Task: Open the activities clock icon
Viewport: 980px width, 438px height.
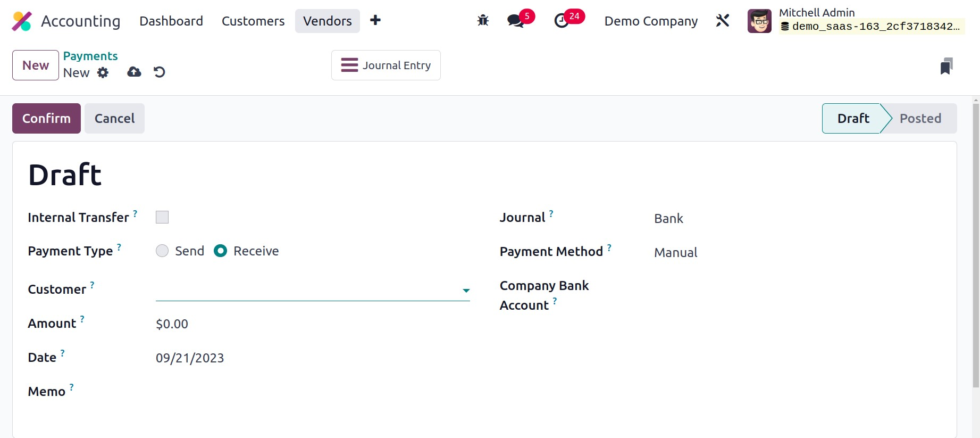Action: point(562,21)
